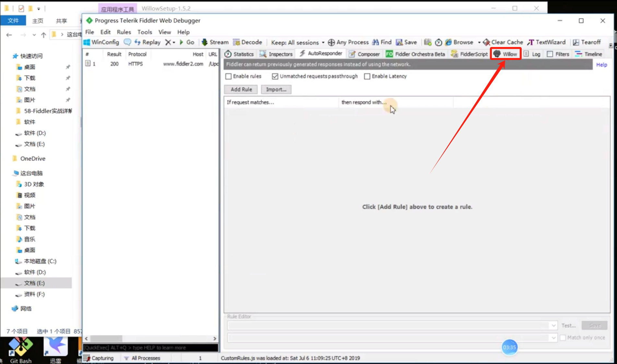Toggle Stream mode in toolbar
The image size is (617, 364).
tap(215, 42)
